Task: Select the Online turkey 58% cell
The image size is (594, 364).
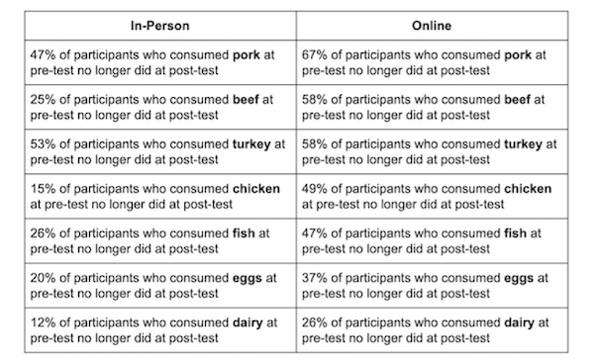Action: coord(432,151)
